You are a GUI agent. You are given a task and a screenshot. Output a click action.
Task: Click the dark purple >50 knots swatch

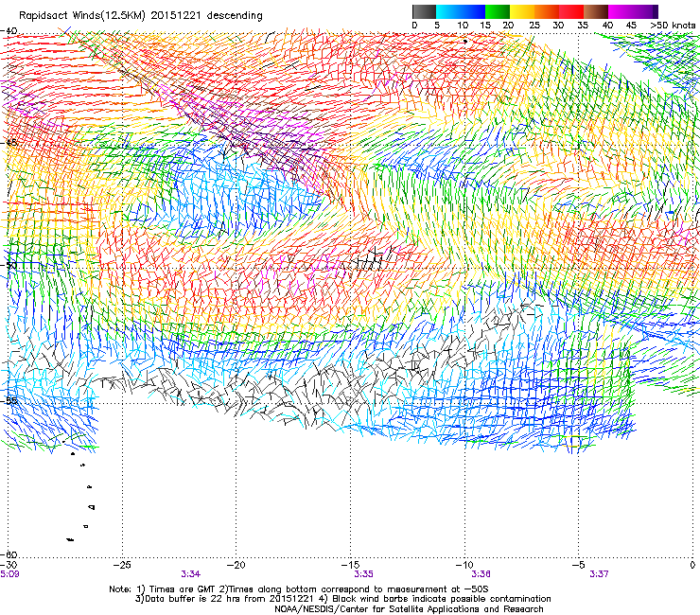click(656, 11)
